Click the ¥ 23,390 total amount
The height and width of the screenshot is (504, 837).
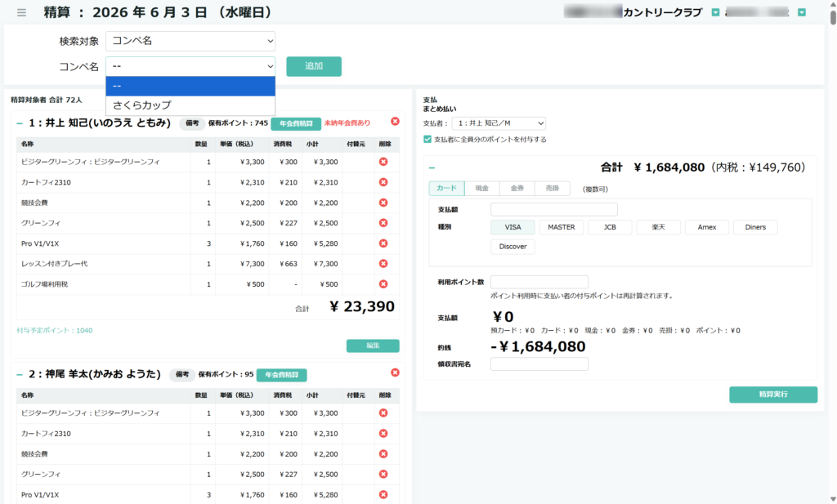pyautogui.click(x=362, y=306)
